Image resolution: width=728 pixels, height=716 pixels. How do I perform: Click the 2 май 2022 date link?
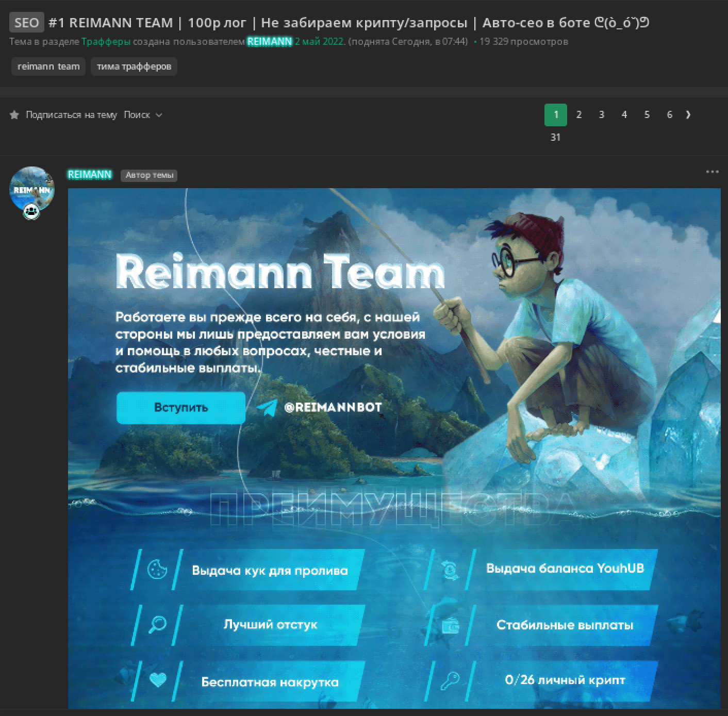pyautogui.click(x=319, y=42)
